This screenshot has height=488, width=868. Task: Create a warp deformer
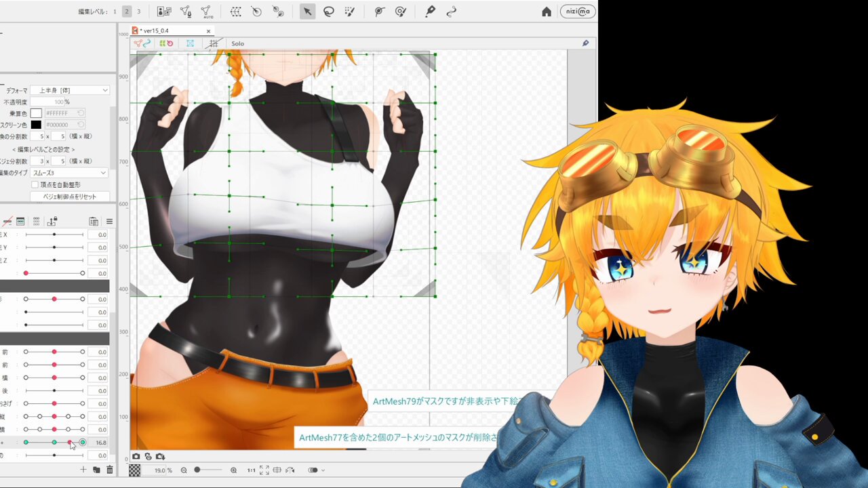(235, 12)
